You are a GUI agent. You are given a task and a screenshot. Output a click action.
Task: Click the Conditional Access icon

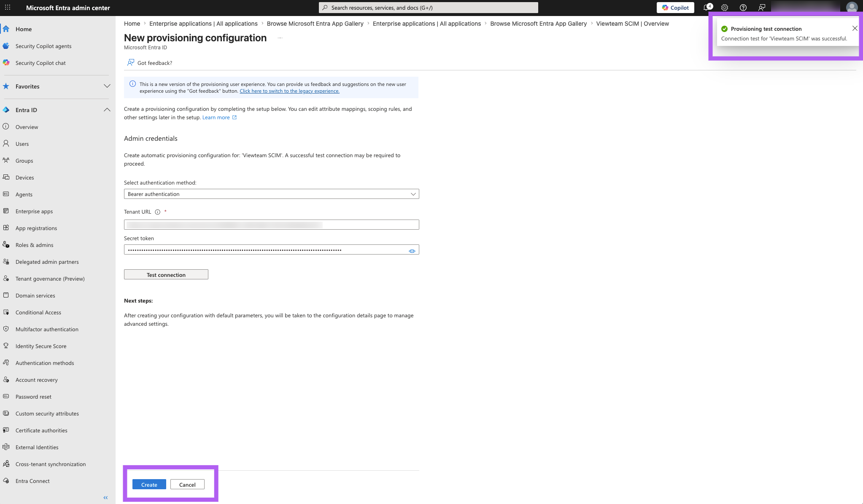6,312
